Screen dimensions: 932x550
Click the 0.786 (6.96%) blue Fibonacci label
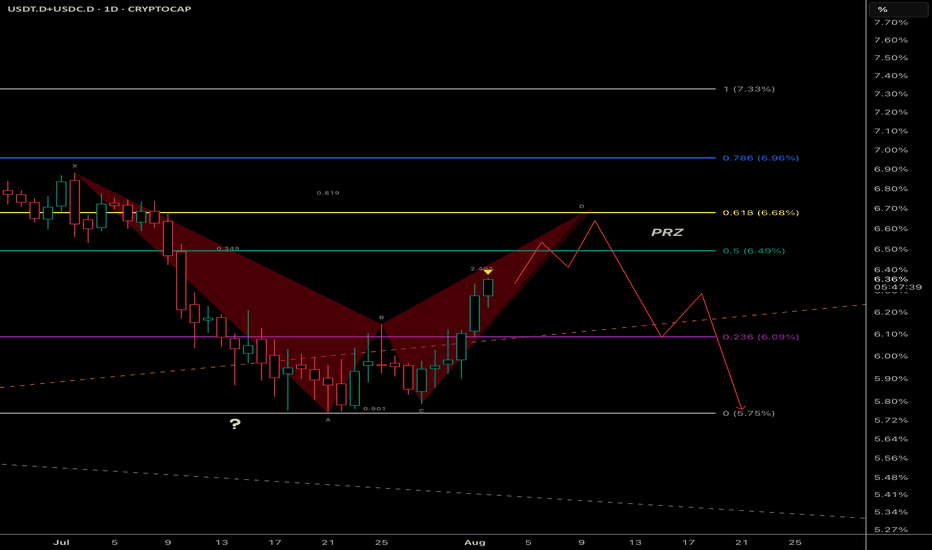point(761,158)
